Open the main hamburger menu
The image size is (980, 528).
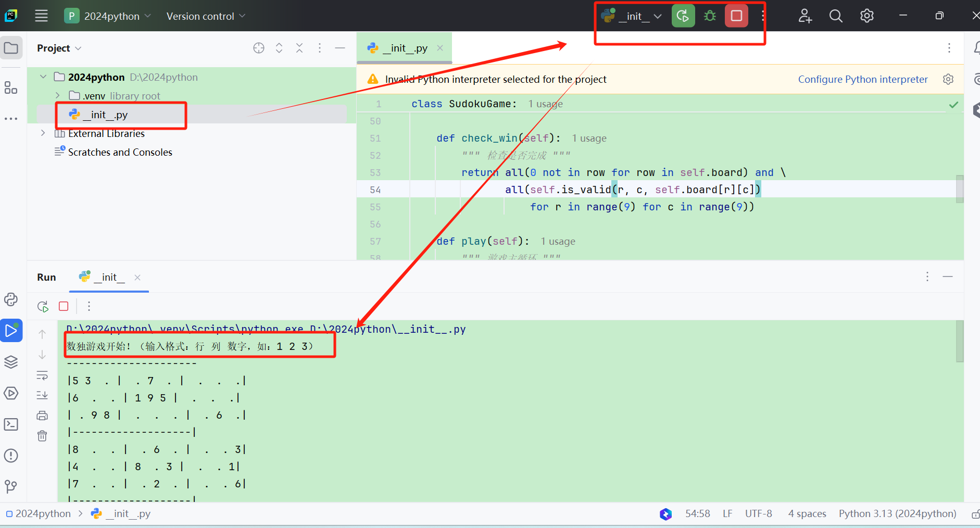coord(41,16)
